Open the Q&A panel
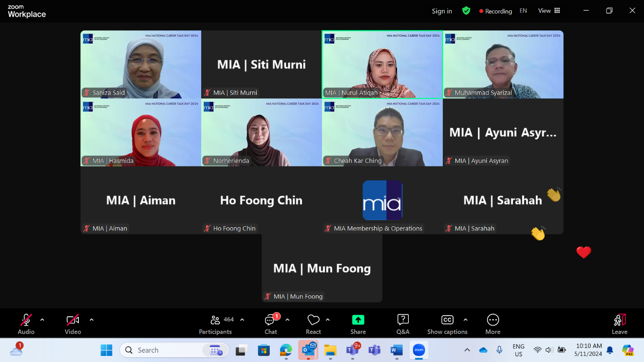644x362 pixels. (x=403, y=320)
